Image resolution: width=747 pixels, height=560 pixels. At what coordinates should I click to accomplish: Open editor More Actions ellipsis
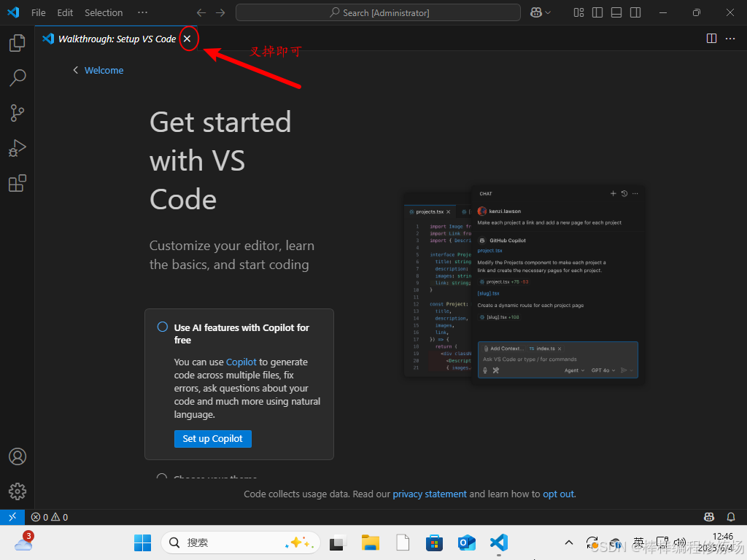729,39
